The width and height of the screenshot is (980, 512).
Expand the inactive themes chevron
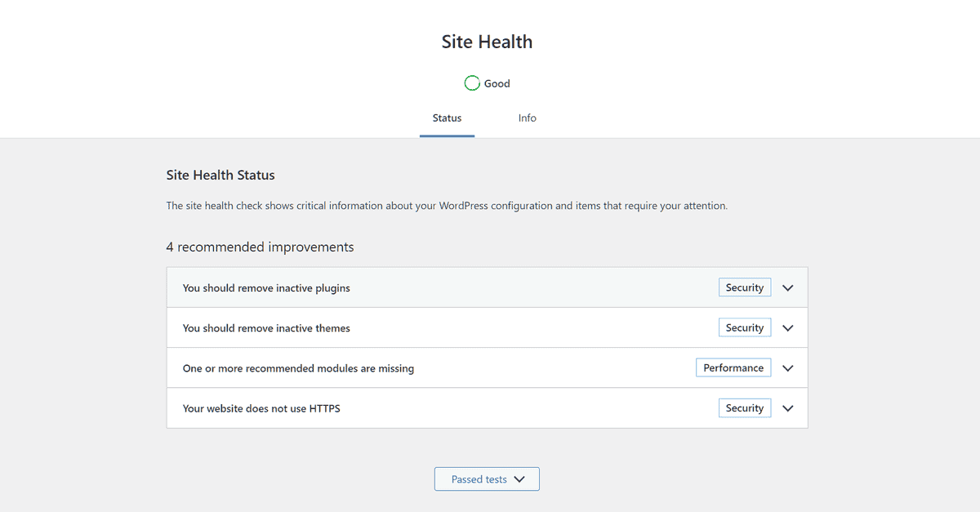(x=788, y=328)
